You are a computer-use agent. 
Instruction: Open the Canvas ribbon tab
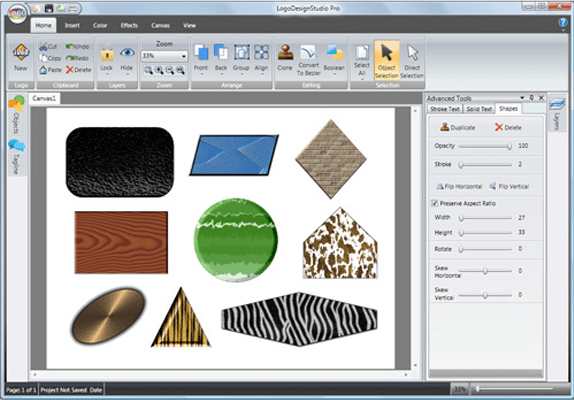coord(160,25)
